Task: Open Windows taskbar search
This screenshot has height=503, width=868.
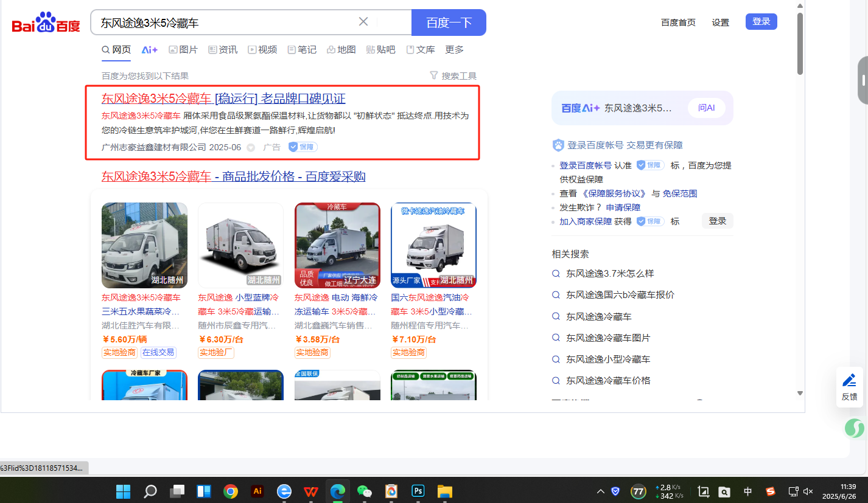Action: (x=150, y=491)
